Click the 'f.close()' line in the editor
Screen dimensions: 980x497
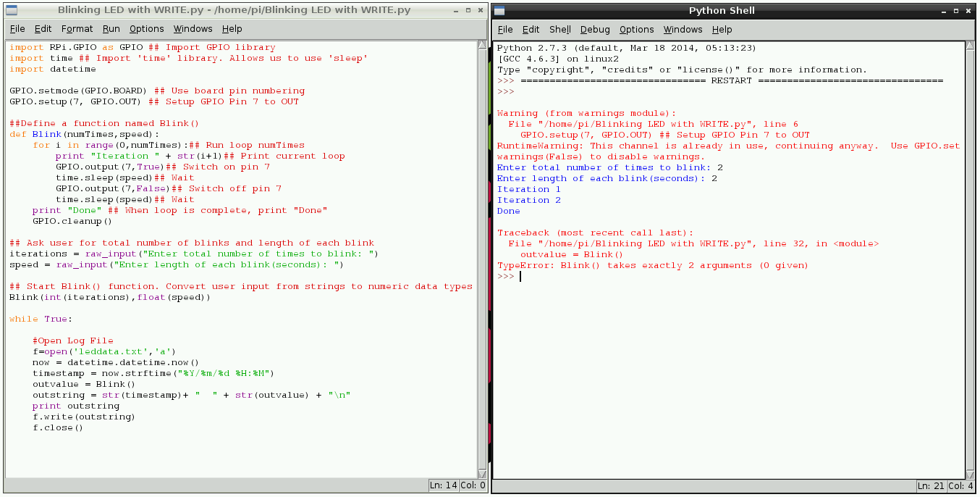(x=58, y=428)
